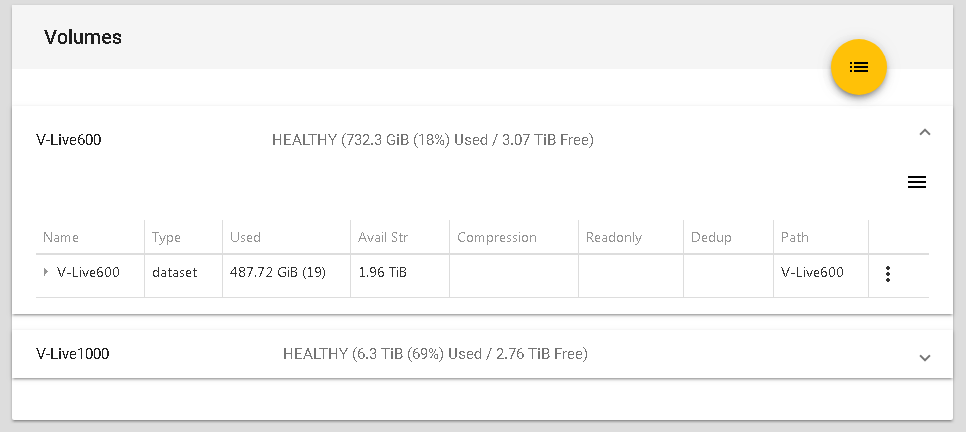Expand the V-Live600 dataset tree row

(x=45, y=272)
